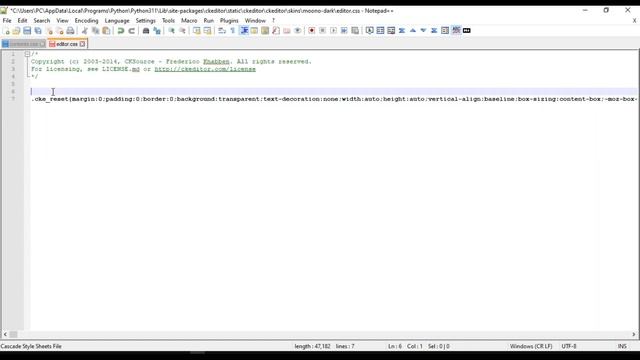Click the .cke_reset code text on line 7
640x360 pixels.
49,99
